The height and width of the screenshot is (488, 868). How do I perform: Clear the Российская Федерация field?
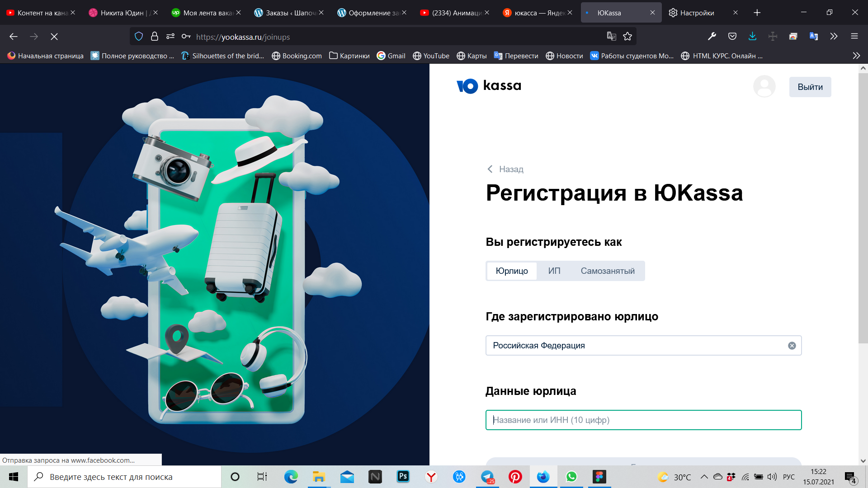click(x=792, y=346)
